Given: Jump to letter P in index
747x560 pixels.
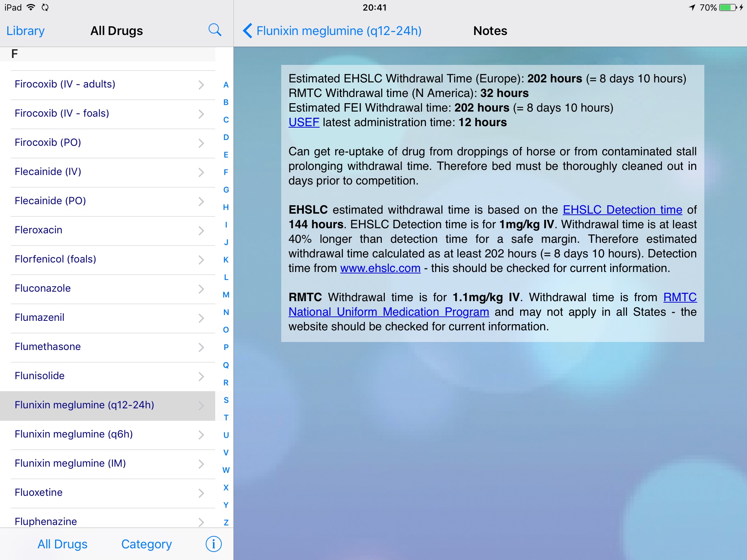Looking at the screenshot, I should click(x=226, y=347).
